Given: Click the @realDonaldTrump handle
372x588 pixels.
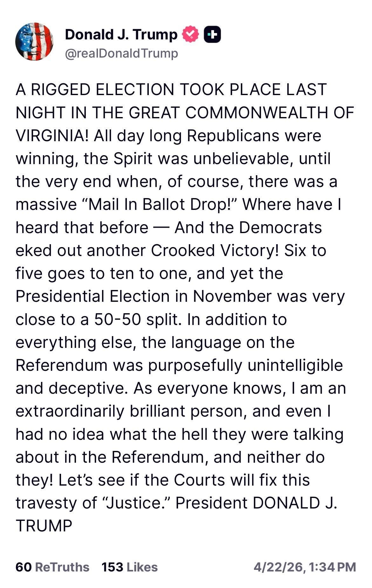Looking at the screenshot, I should [121, 53].
